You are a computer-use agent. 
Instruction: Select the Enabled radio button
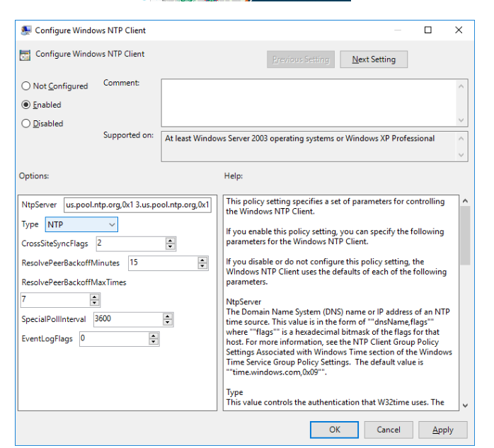coord(26,105)
